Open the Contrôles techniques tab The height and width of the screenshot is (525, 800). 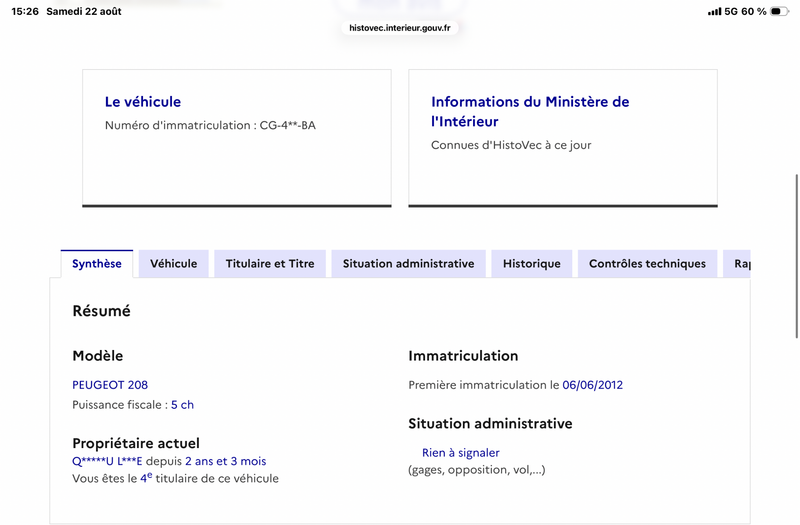pyautogui.click(x=647, y=264)
